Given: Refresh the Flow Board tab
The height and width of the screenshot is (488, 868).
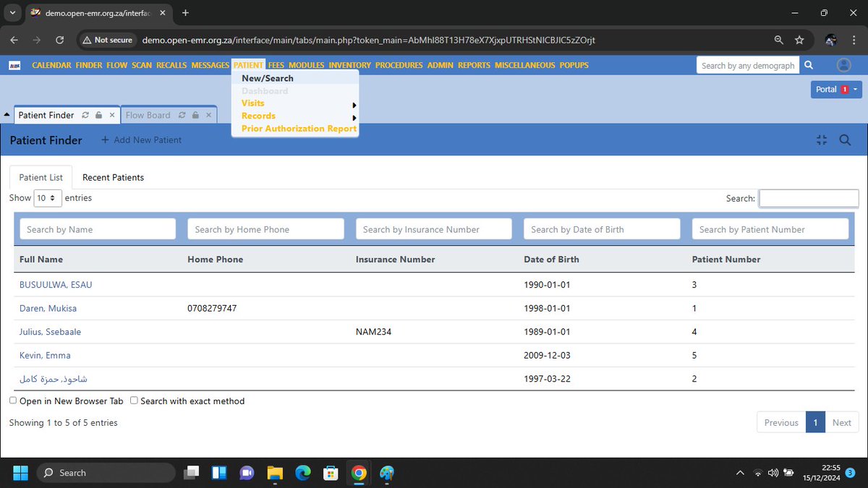Looking at the screenshot, I should (x=182, y=115).
